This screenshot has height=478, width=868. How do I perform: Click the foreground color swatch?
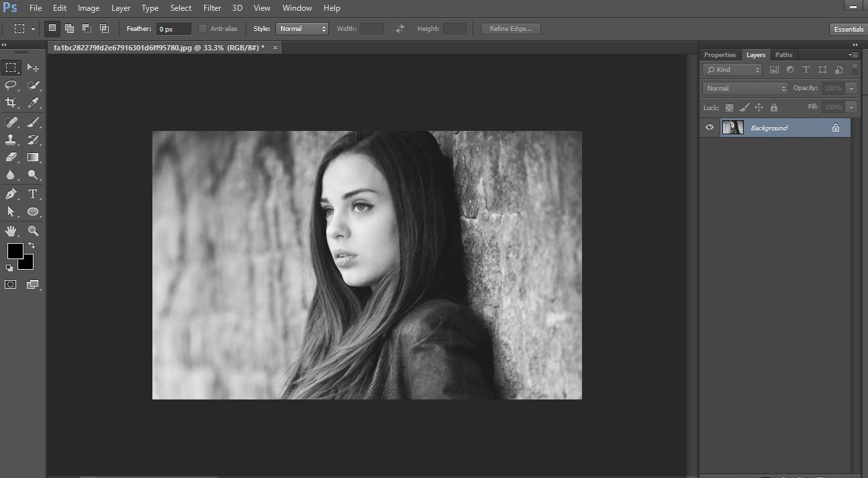coord(15,251)
